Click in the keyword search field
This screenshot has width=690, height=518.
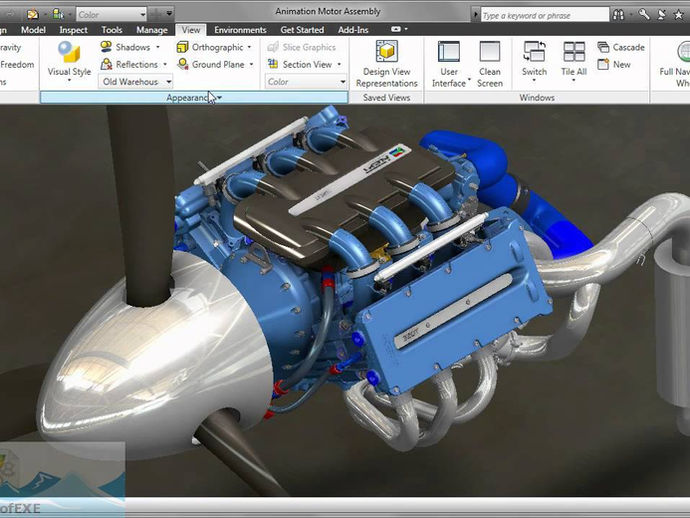(x=545, y=15)
